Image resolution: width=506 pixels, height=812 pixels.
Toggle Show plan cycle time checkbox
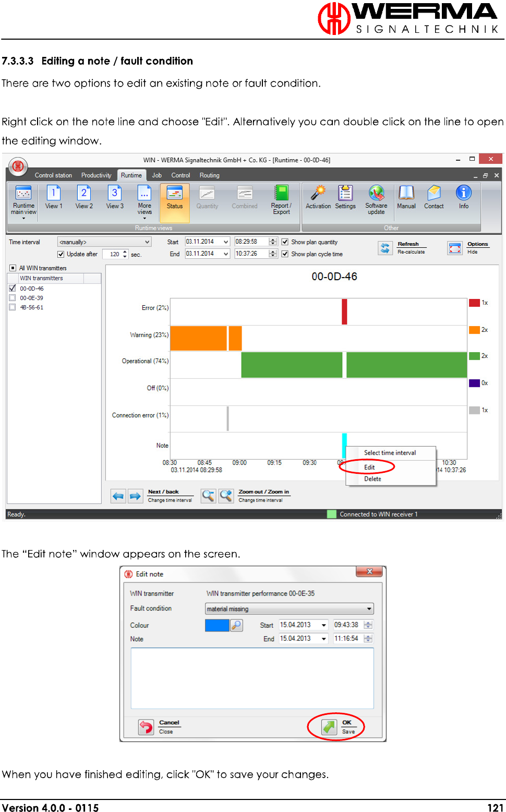285,254
